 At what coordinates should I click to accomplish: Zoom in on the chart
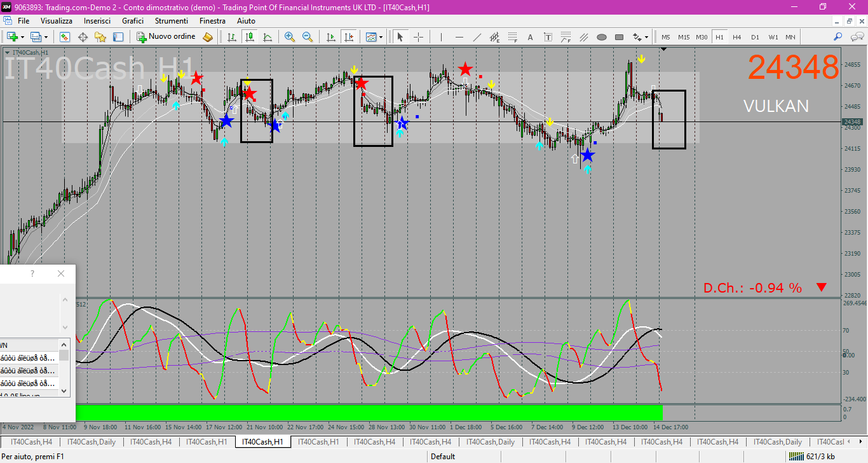point(290,37)
